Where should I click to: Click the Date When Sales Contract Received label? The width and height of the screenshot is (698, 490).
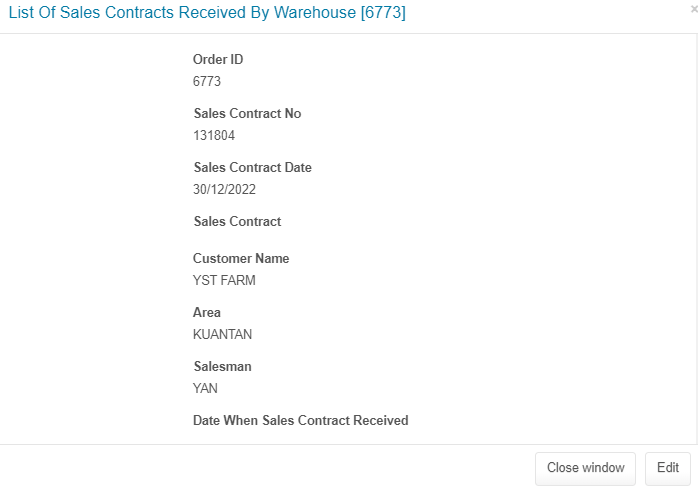pos(300,420)
